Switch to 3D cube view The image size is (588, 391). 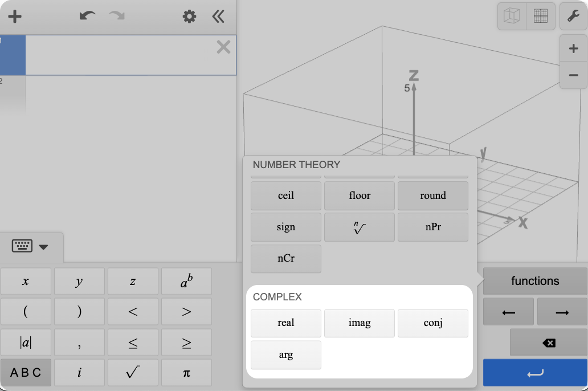point(512,17)
